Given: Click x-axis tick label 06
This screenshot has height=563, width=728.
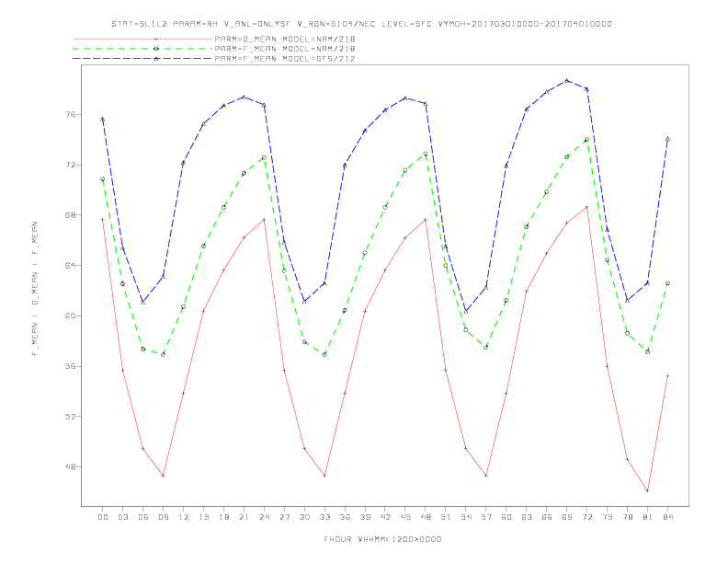Looking at the screenshot, I should click(x=143, y=517).
